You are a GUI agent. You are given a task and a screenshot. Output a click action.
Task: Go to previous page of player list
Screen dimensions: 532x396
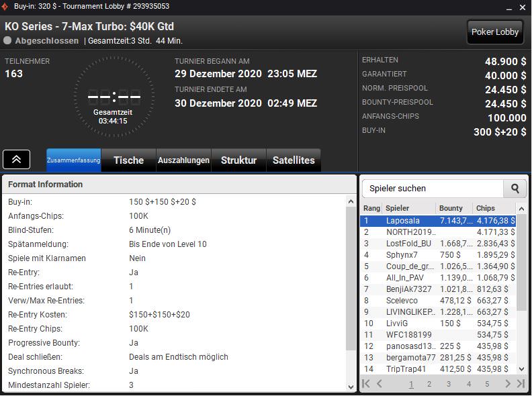coord(380,384)
